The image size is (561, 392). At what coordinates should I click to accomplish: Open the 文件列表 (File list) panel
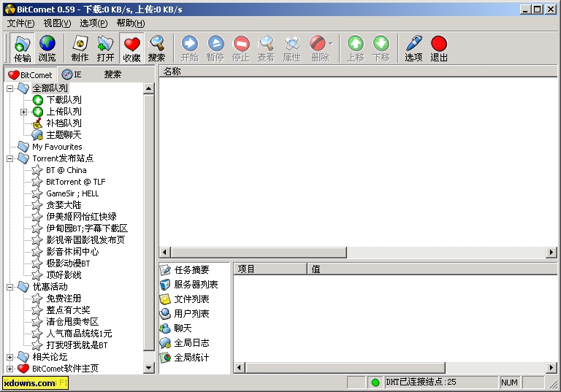191,299
